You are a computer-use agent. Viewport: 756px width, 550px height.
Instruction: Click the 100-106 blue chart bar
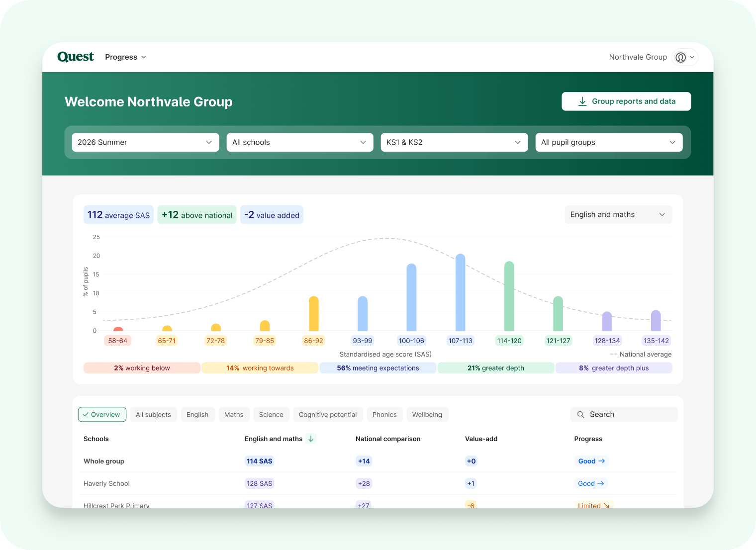[x=411, y=297]
